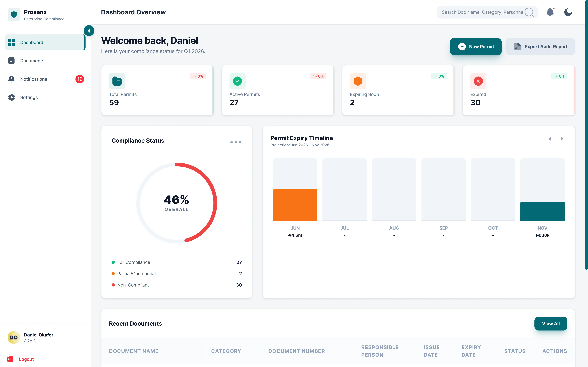Click the orange JUN expiry bar
This screenshot has width=588, height=367.
click(x=295, y=205)
